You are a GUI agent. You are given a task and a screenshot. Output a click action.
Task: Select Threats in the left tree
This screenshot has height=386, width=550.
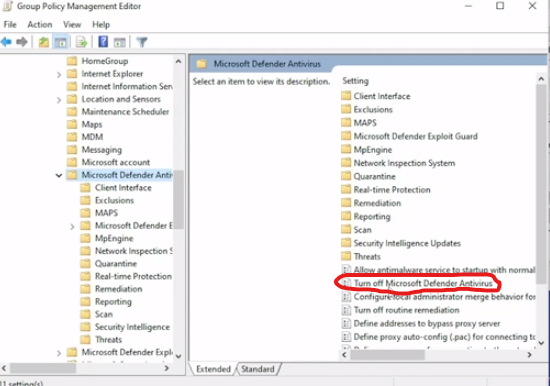pyautogui.click(x=108, y=340)
